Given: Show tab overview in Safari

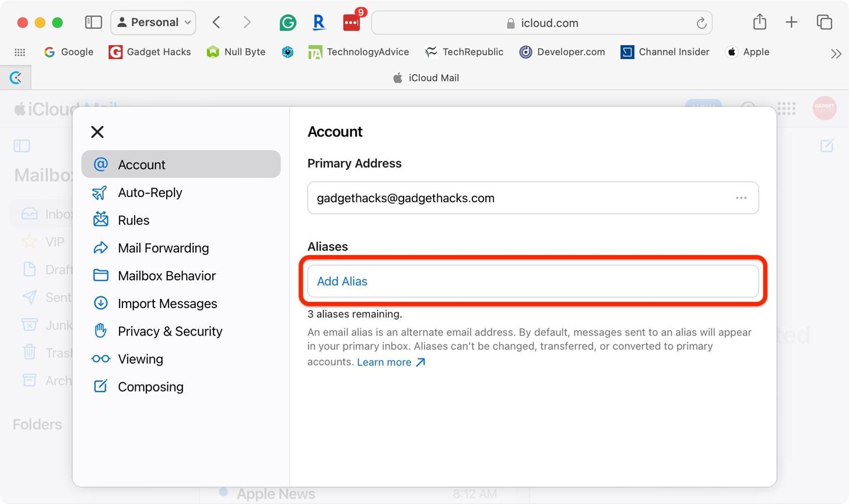Looking at the screenshot, I should pos(824,23).
